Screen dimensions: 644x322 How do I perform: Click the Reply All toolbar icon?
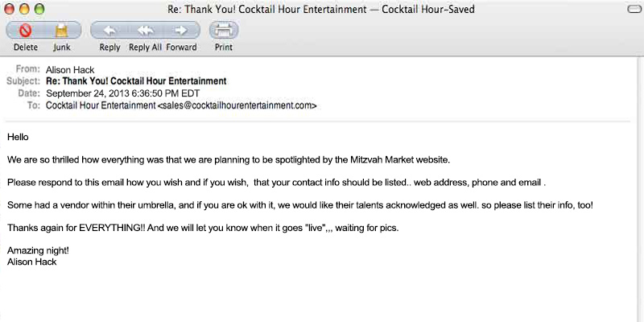(145, 31)
